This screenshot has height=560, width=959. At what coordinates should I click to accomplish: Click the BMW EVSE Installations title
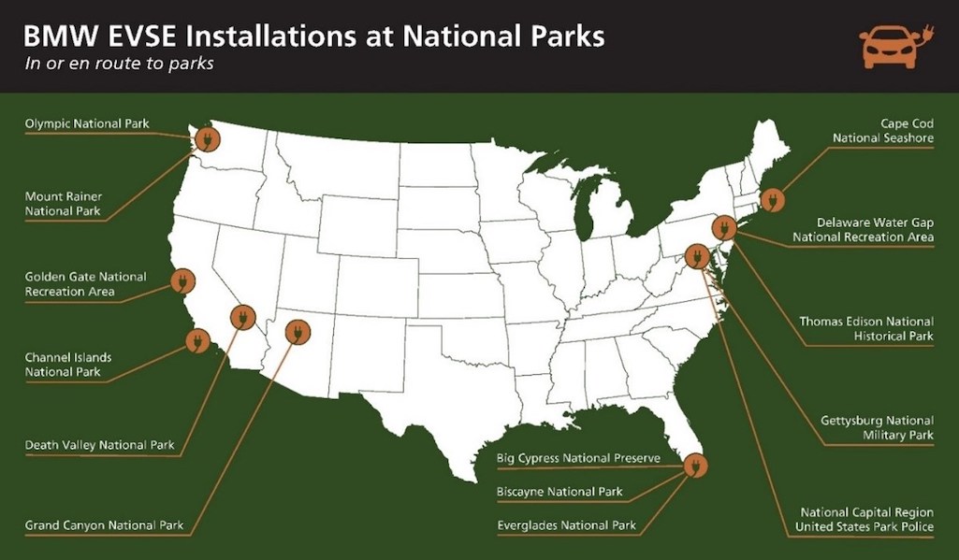313,36
